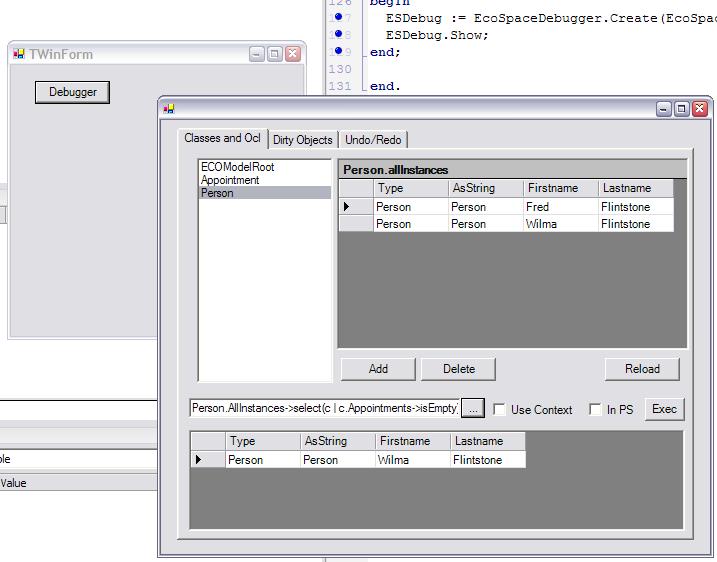Viewport: 717px width, 562px height.
Task: Click the Wilma cell in the results grid
Action: click(410, 460)
